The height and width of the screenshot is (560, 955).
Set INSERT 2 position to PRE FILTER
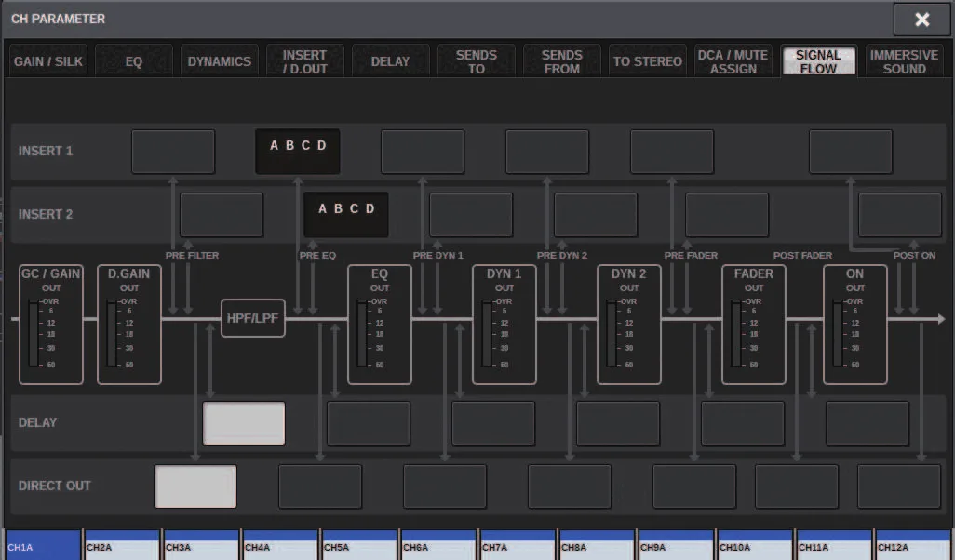click(x=222, y=215)
